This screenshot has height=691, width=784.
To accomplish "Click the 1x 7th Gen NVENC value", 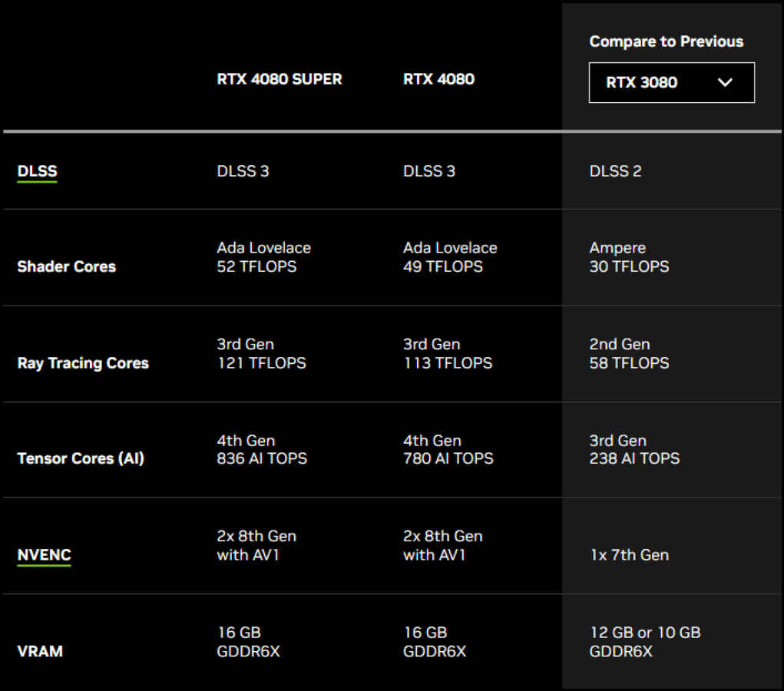I will click(629, 554).
